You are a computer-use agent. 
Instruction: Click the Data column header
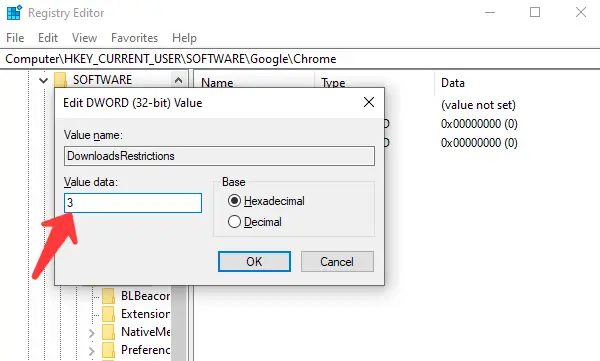453,83
